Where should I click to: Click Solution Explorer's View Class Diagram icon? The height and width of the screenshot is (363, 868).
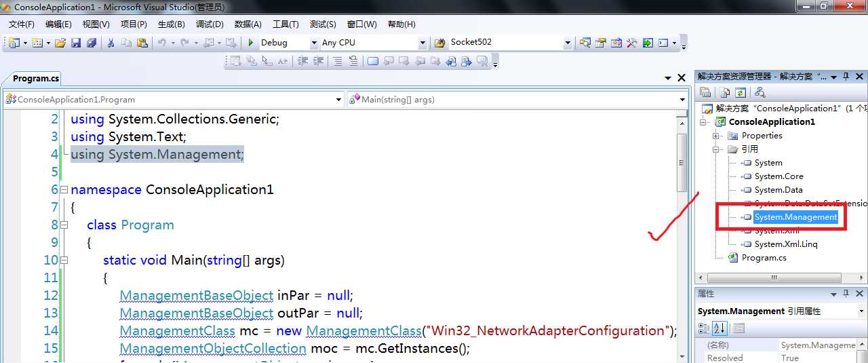click(x=759, y=92)
